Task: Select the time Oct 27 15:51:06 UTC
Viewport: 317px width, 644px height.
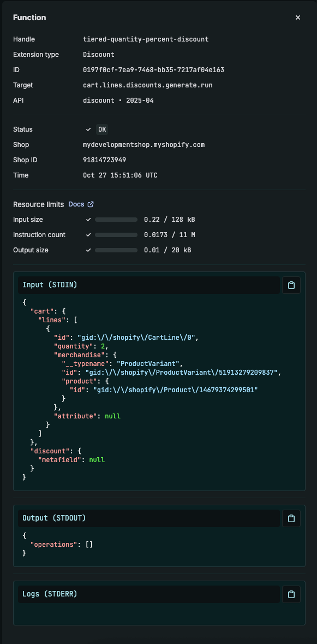Action: [x=120, y=175]
